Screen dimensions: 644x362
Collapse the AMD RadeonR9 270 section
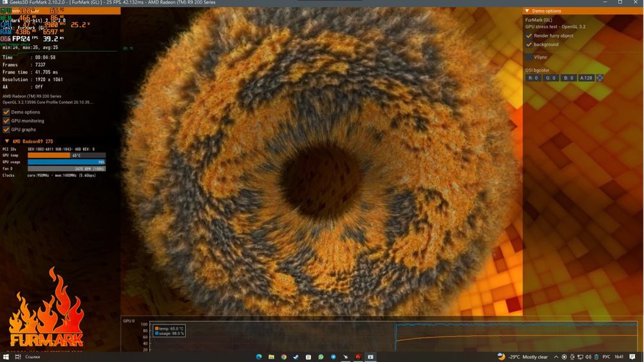click(7, 141)
